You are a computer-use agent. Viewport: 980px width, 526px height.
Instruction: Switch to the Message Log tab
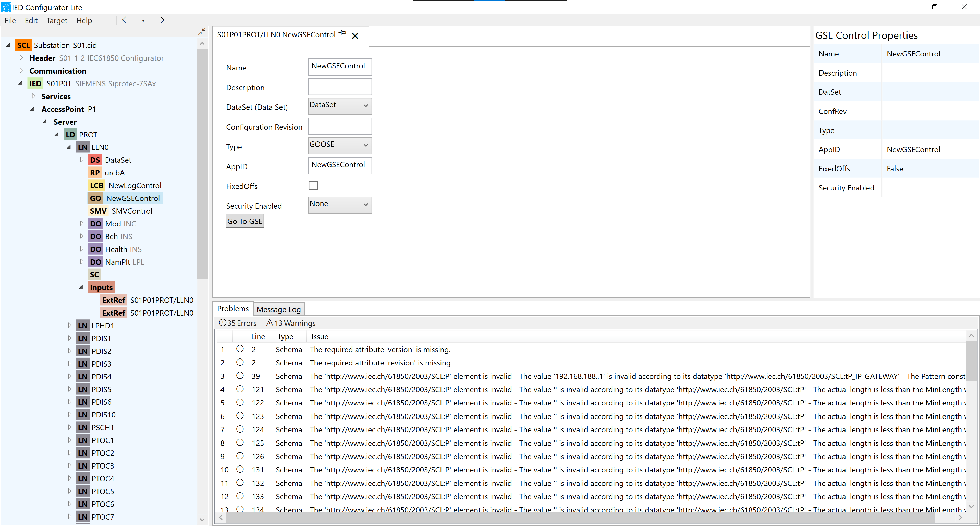[278, 309]
